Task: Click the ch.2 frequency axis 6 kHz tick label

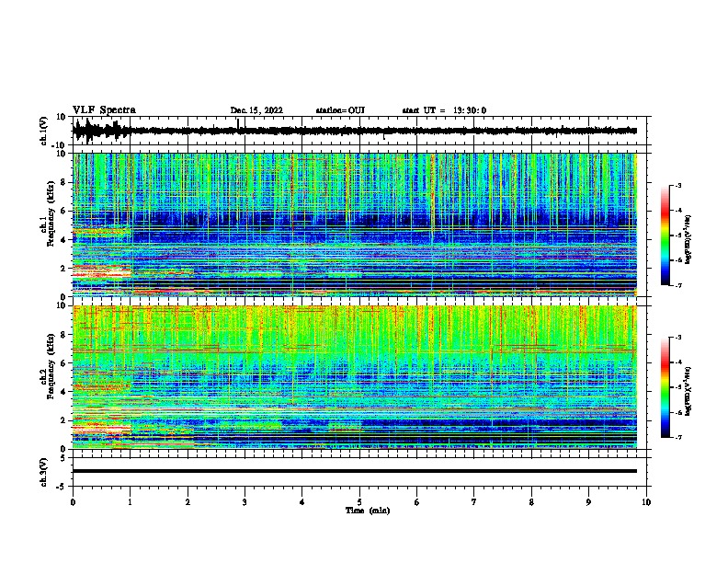Action: 63,363
